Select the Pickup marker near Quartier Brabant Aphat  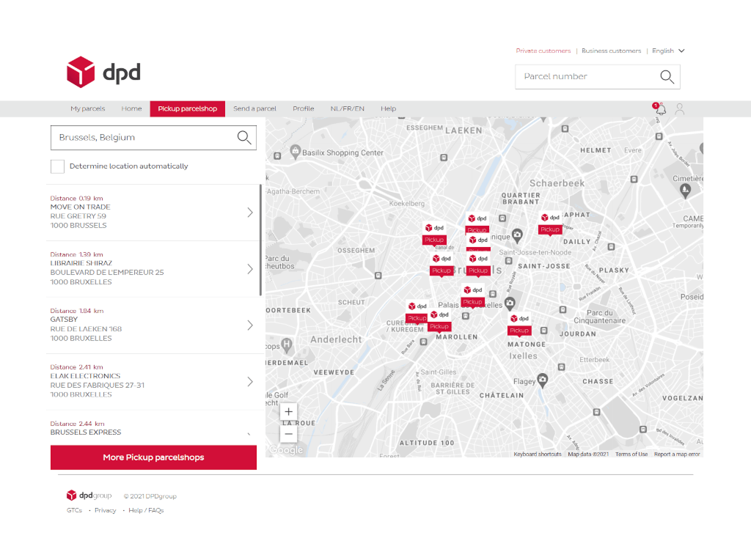click(x=550, y=224)
